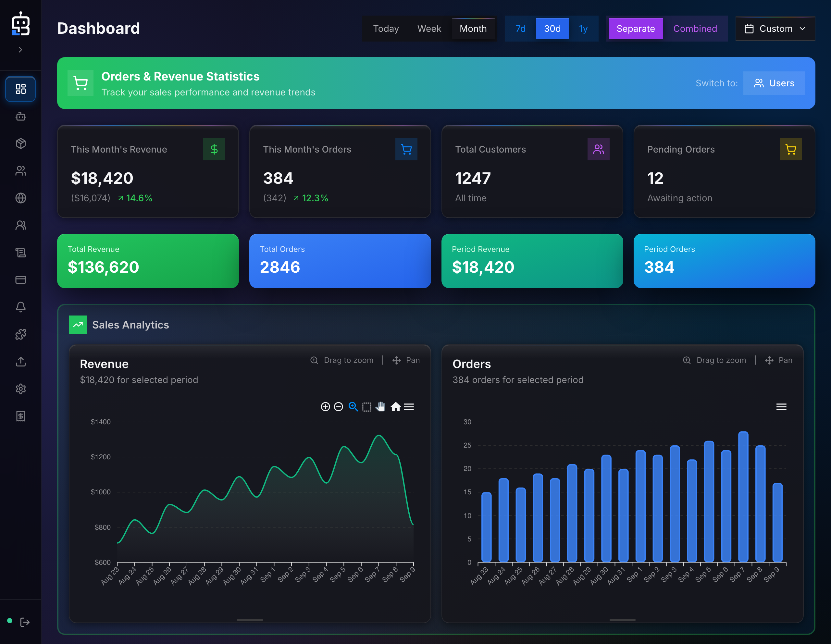Viewport: 831px width, 644px height.
Task: Open the scroll document icon in sidebar
Action: 20,253
